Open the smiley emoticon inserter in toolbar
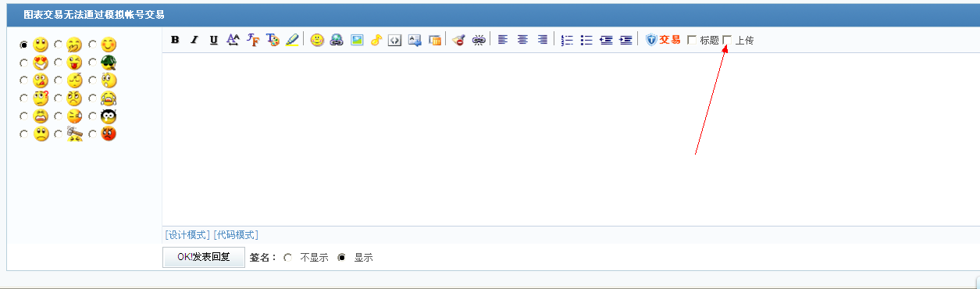The width and height of the screenshot is (980, 289). coord(317,40)
